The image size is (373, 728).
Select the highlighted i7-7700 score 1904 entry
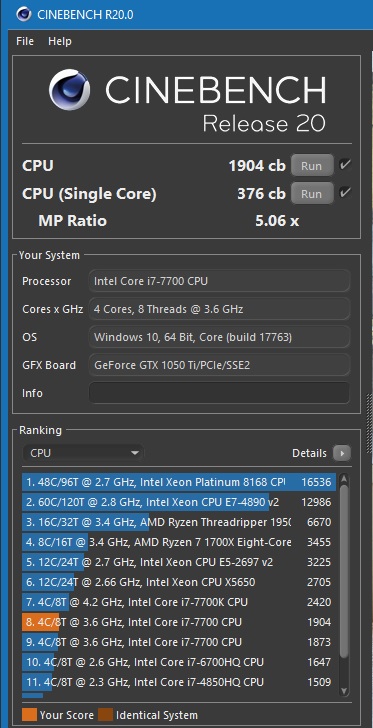click(x=179, y=622)
